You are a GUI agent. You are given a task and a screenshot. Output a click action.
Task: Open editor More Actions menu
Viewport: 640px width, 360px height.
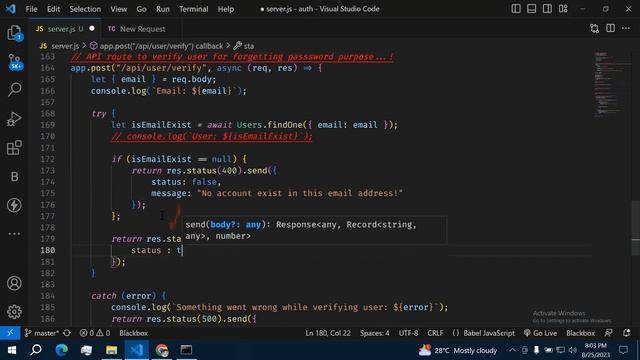point(626,29)
